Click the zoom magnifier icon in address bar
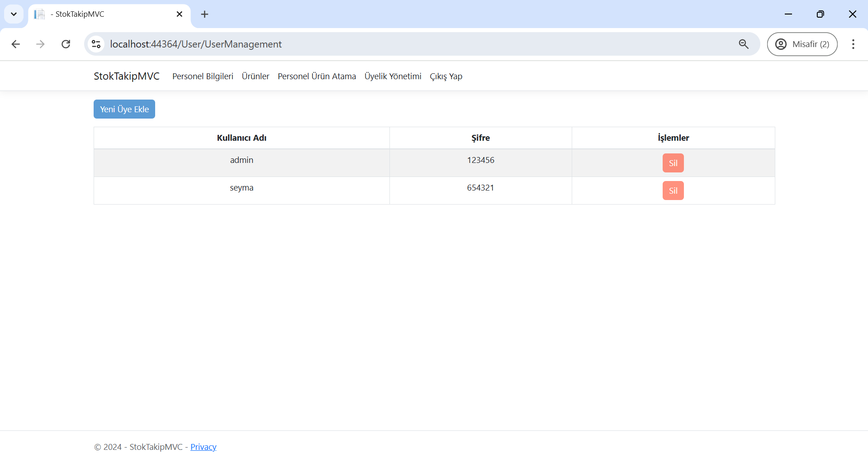The width and height of the screenshot is (868, 458). (x=744, y=44)
